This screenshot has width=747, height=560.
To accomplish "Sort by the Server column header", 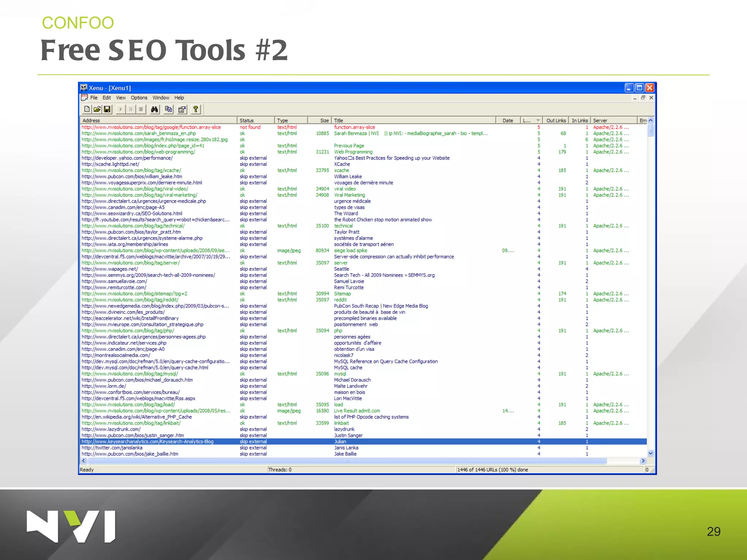I will 614,120.
